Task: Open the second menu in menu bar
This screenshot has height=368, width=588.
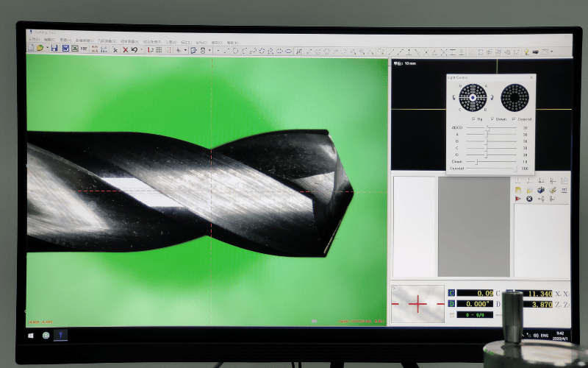Action: coord(48,40)
